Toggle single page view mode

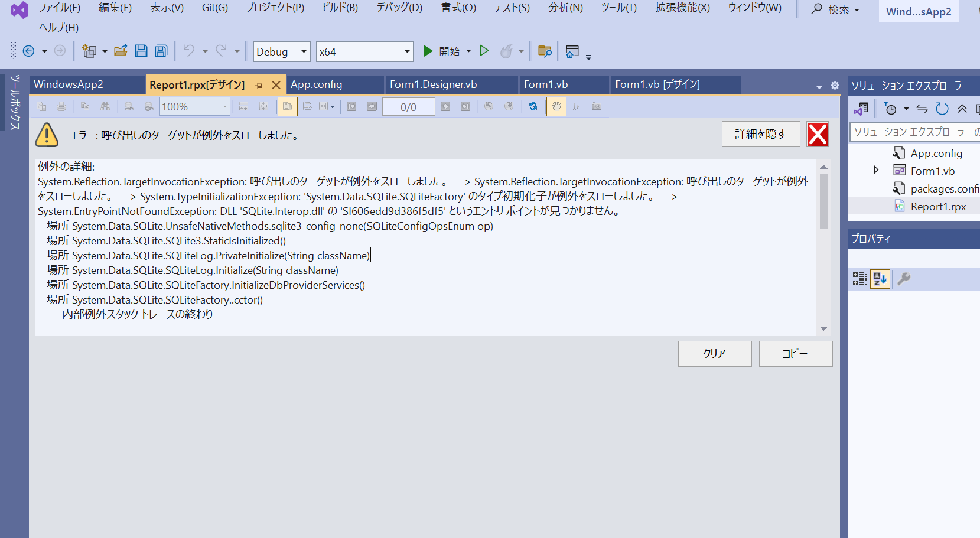click(x=288, y=106)
